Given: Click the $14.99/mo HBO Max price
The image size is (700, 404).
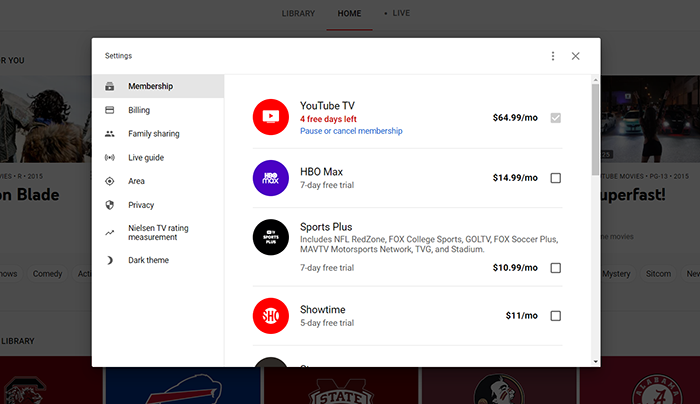Looking at the screenshot, I should (515, 178).
